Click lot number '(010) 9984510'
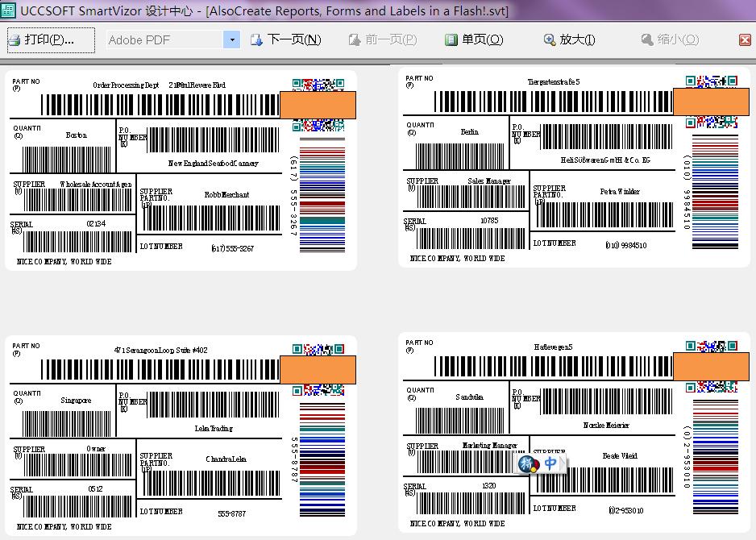The height and width of the screenshot is (540, 756). (625, 245)
